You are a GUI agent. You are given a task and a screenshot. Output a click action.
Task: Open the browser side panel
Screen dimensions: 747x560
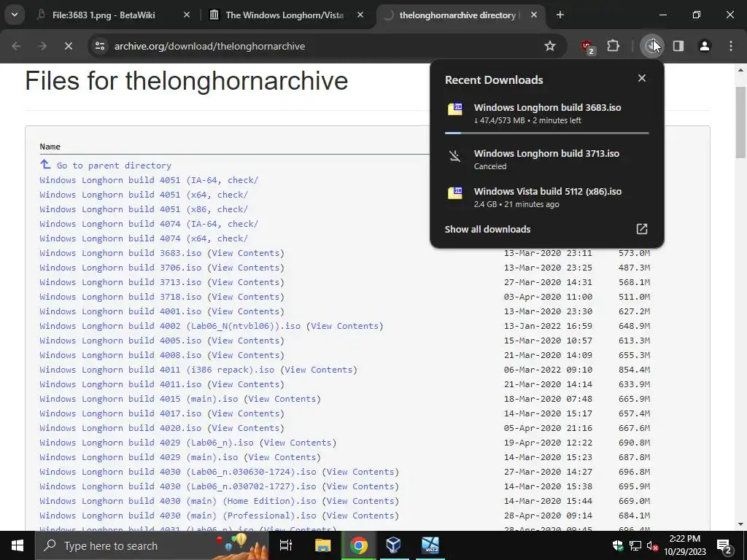pyautogui.click(x=678, y=46)
